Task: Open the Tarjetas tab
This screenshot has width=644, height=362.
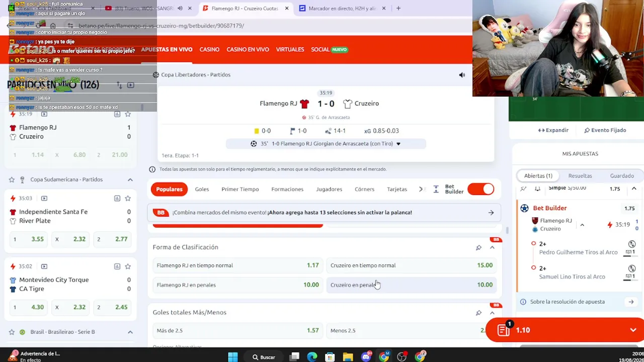Action: 397,189
